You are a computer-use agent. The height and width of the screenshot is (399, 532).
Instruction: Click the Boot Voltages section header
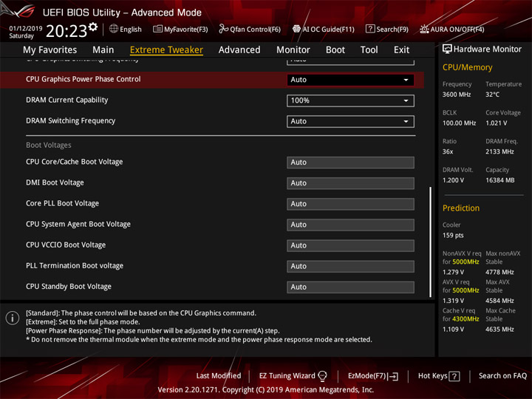point(49,146)
